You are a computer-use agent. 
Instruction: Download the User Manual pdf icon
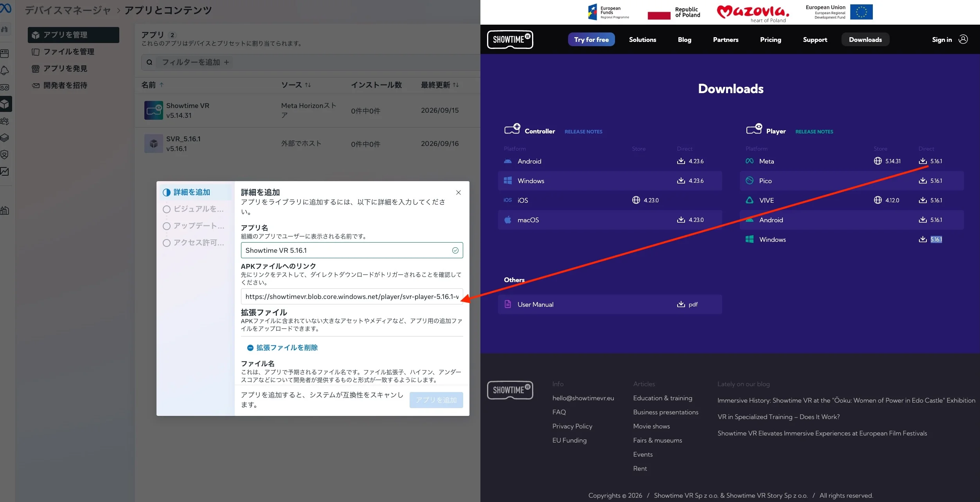681,304
